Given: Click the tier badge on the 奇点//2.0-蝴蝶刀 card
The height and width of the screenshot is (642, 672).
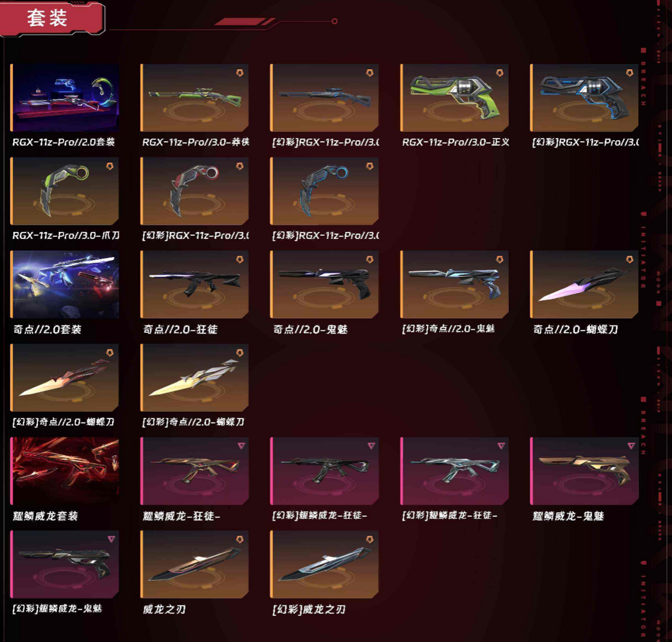Looking at the screenshot, I should tap(630, 259).
